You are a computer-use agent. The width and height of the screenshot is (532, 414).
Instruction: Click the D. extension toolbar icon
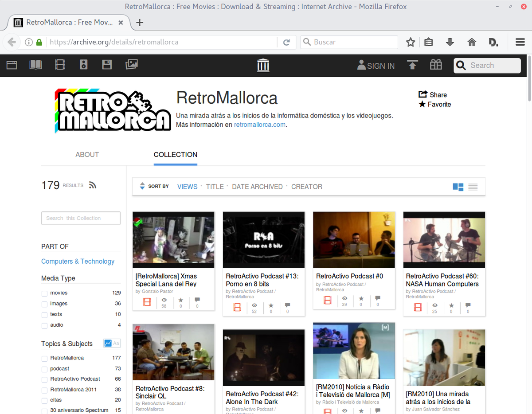pos(493,42)
